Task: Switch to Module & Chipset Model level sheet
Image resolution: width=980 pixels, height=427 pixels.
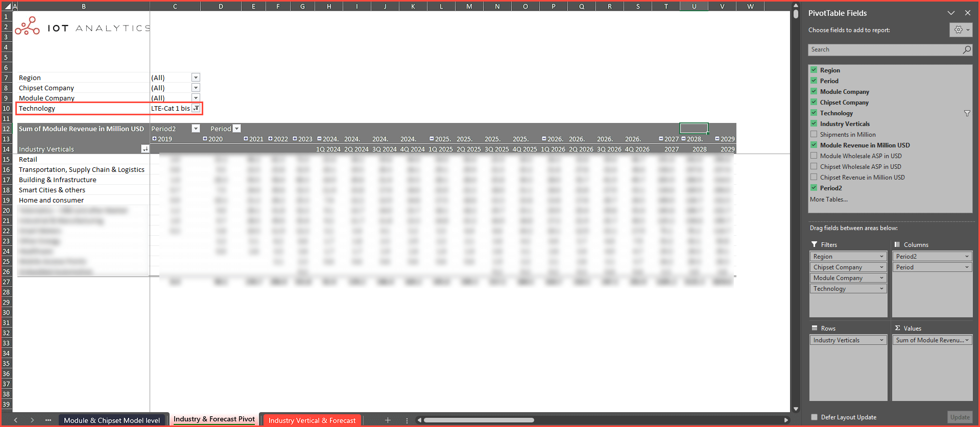Action: [112, 420]
